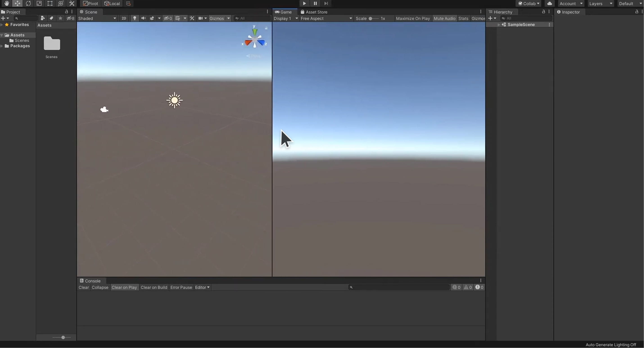Viewport: 644px width, 348px height.
Task: Open the Layers dropdown menu
Action: click(601, 4)
